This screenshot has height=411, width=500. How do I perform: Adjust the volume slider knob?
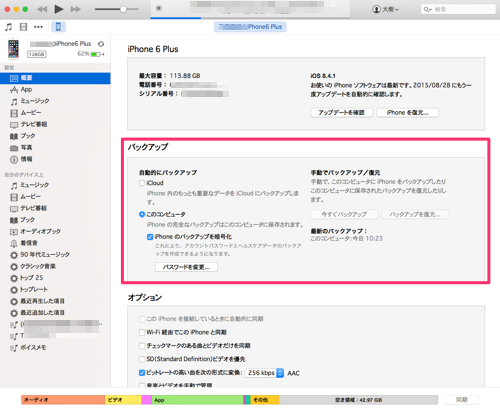point(123,9)
